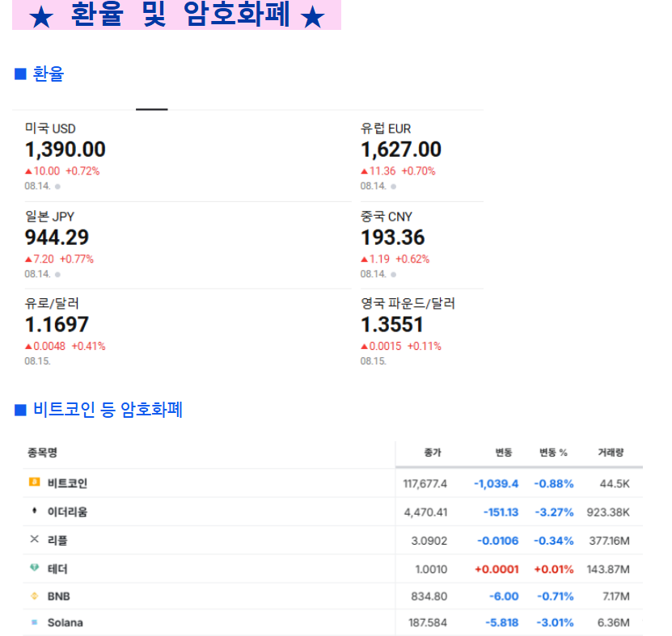
Task: Click the Tether green gem icon
Action: pos(34,567)
